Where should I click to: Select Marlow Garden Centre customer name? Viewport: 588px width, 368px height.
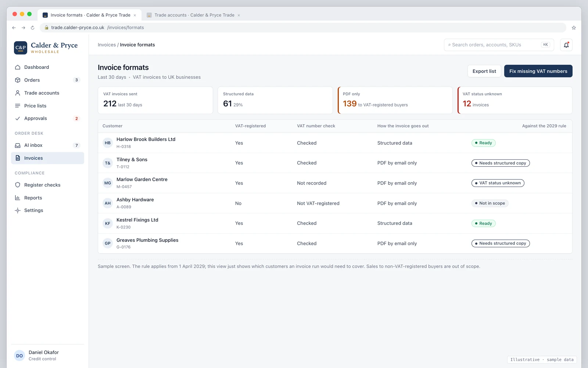[x=142, y=180]
